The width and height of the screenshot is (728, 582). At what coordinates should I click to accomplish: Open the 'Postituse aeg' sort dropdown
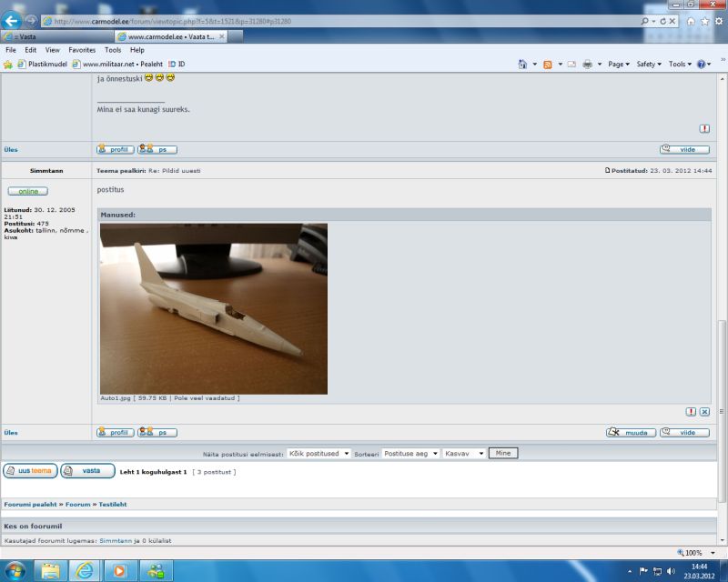[409, 453]
